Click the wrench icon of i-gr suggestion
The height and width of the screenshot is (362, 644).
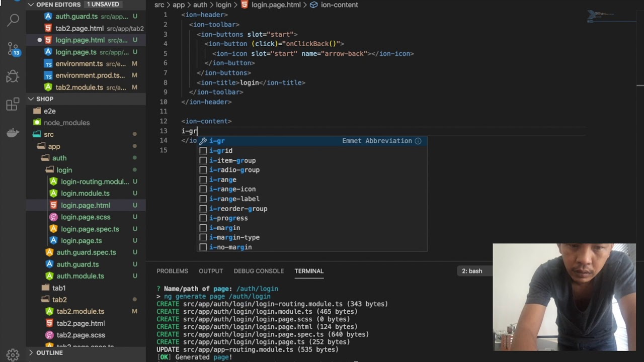203,141
